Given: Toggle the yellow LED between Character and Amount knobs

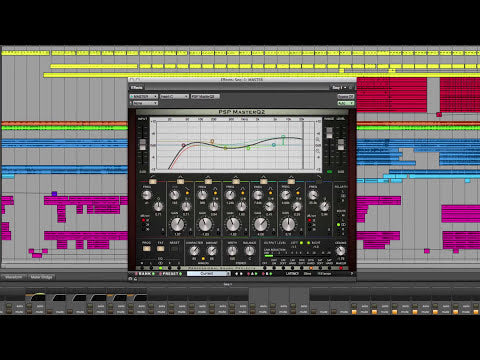Looking at the screenshot, I should click(x=203, y=259).
